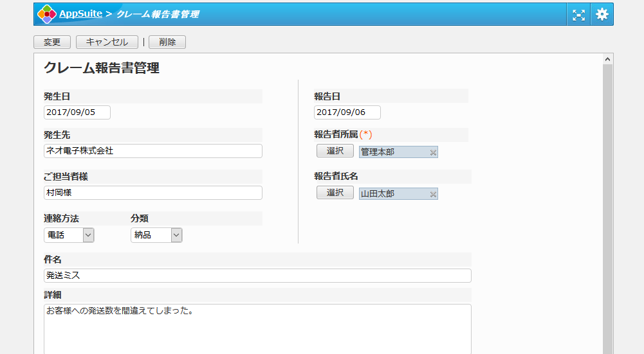Click the AppSuite colorful logo icon

[x=46, y=14]
